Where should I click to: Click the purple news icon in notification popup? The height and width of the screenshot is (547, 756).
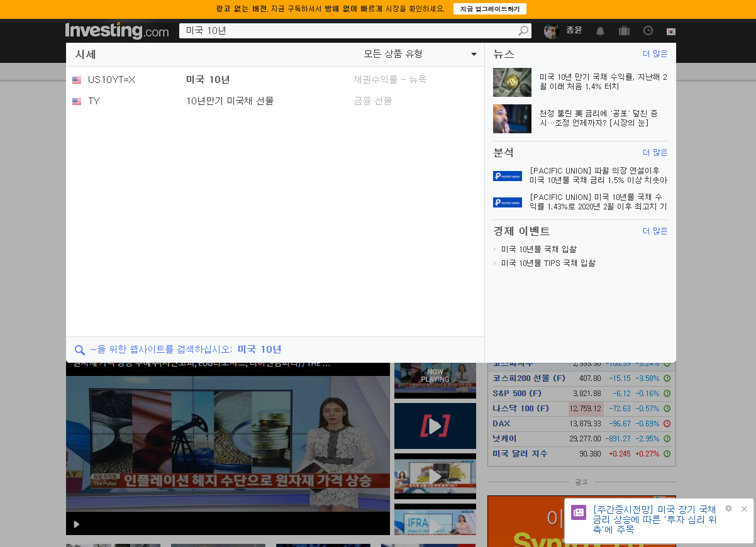coord(579,512)
